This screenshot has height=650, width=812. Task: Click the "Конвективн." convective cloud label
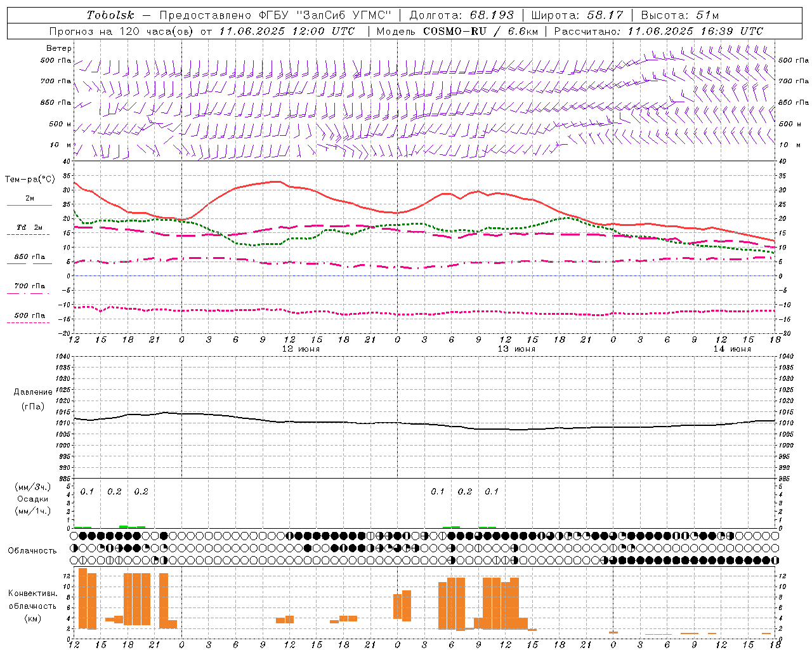click(33, 594)
